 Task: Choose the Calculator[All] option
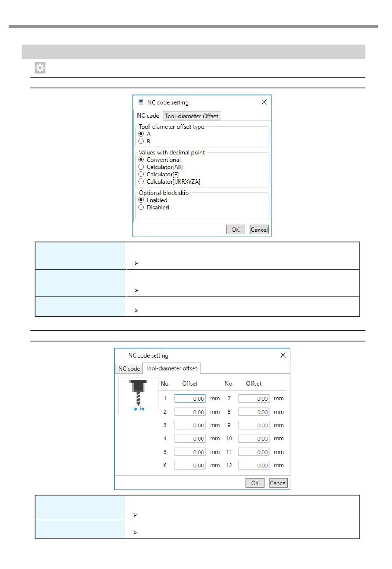point(141,167)
